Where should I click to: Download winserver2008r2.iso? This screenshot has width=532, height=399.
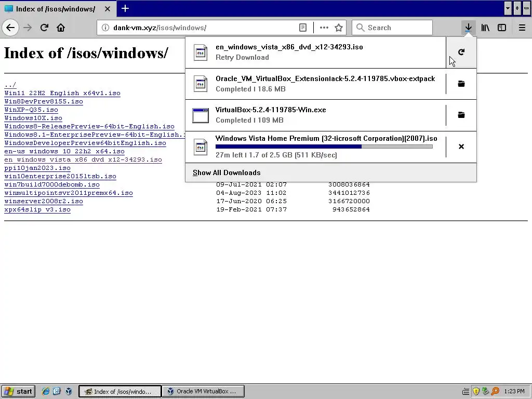[x=44, y=201]
